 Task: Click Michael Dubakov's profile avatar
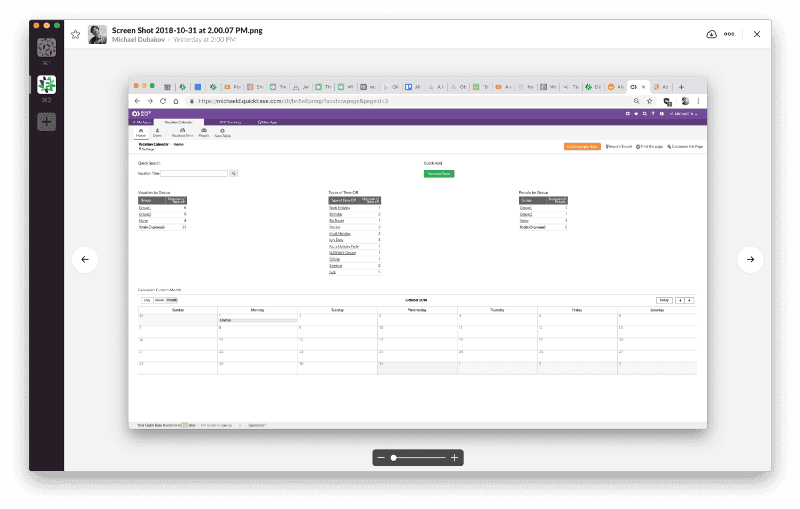97,34
